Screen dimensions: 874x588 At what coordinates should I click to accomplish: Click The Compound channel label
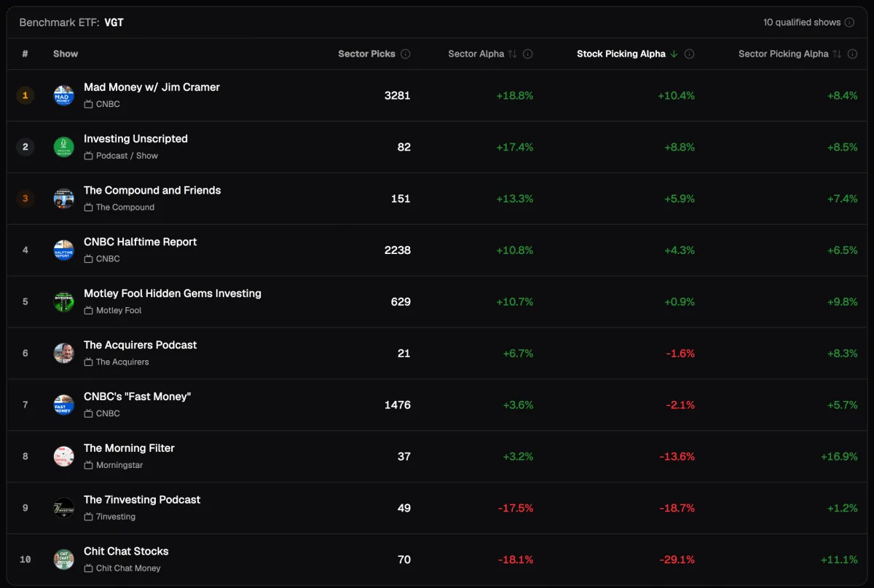(125, 207)
